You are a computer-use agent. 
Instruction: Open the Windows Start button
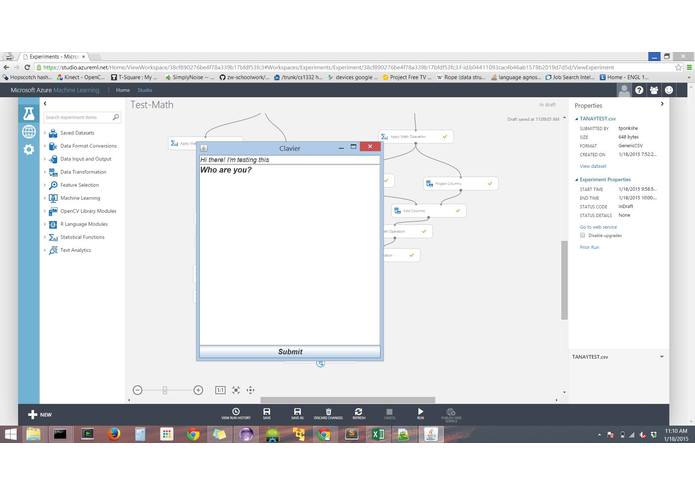tap(10, 434)
